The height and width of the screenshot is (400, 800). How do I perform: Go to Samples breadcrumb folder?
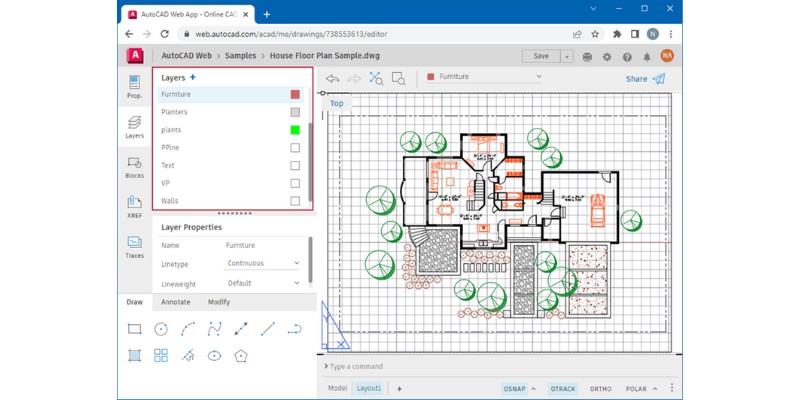[x=240, y=56]
